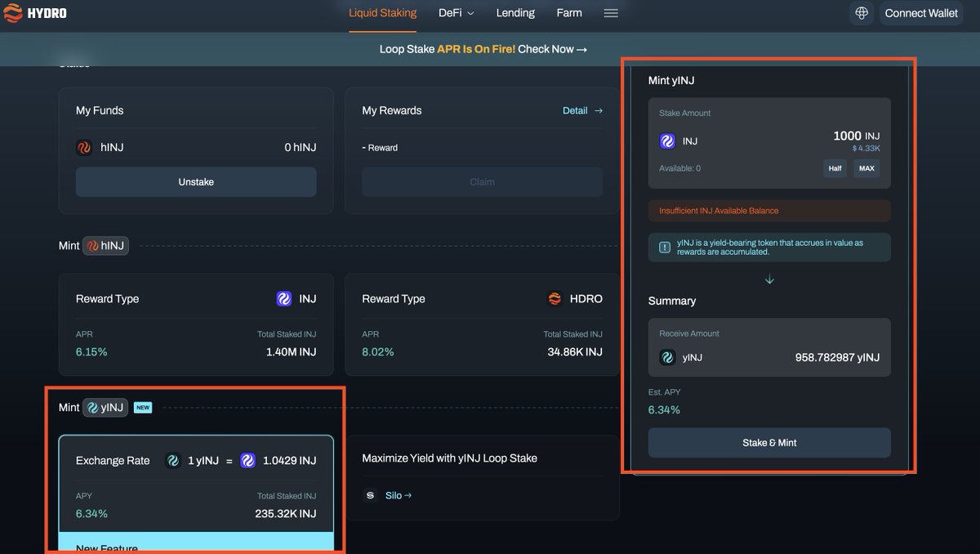The image size is (980, 554).
Task: Click the hINJ badge next to Mint
Action: pyautogui.click(x=106, y=246)
